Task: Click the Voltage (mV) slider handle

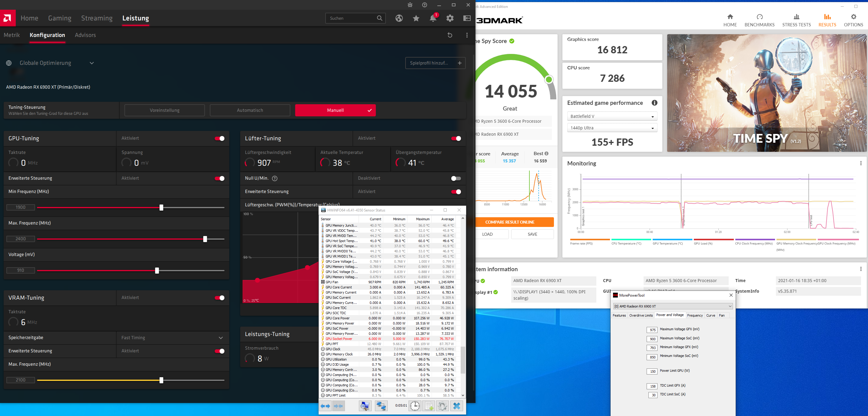Action: point(157,271)
